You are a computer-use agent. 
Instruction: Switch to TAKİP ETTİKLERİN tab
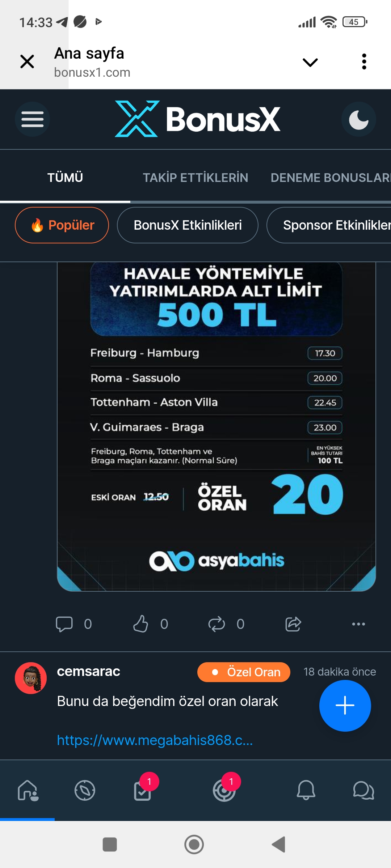point(195,178)
